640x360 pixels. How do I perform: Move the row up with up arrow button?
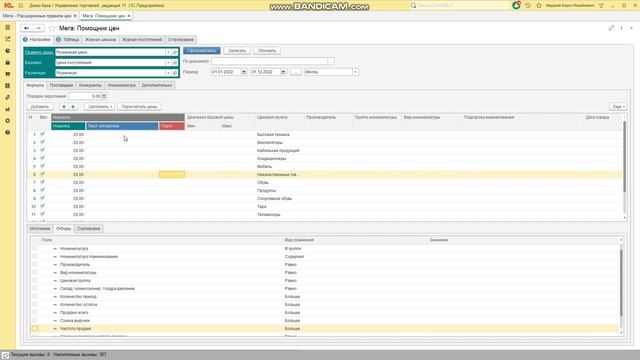click(64, 107)
